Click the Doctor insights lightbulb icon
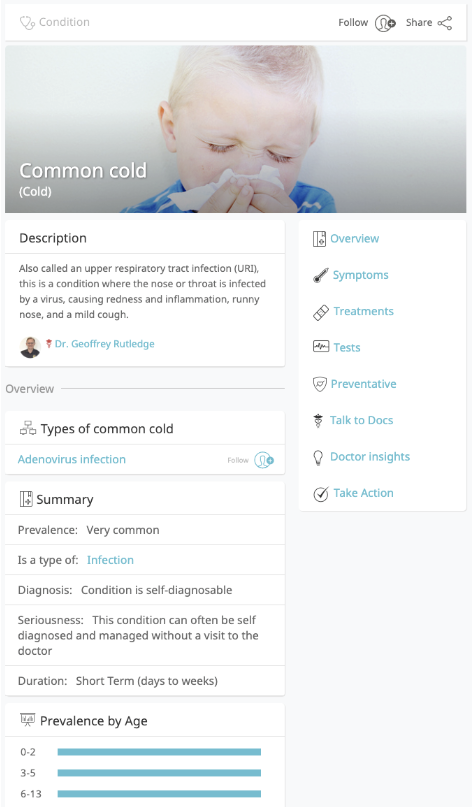 (319, 457)
